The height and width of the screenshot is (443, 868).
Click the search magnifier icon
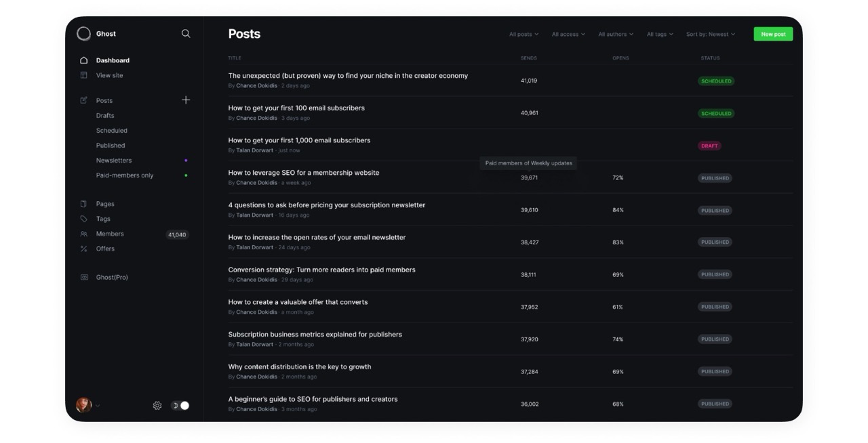pyautogui.click(x=186, y=33)
